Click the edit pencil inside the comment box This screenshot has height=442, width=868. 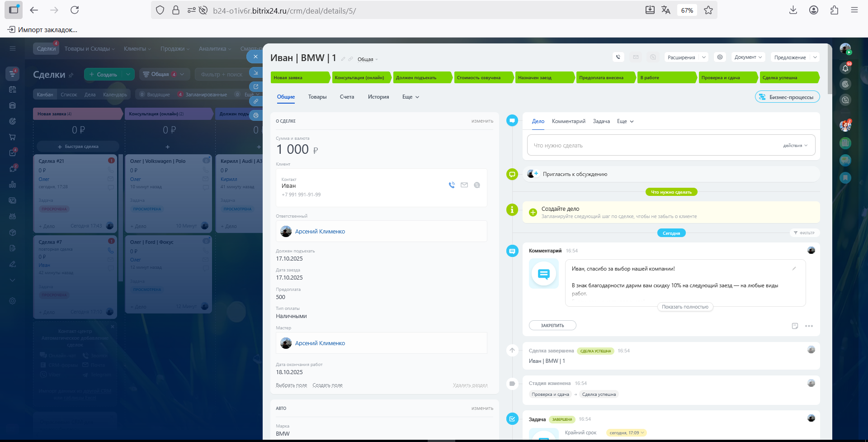click(x=794, y=269)
